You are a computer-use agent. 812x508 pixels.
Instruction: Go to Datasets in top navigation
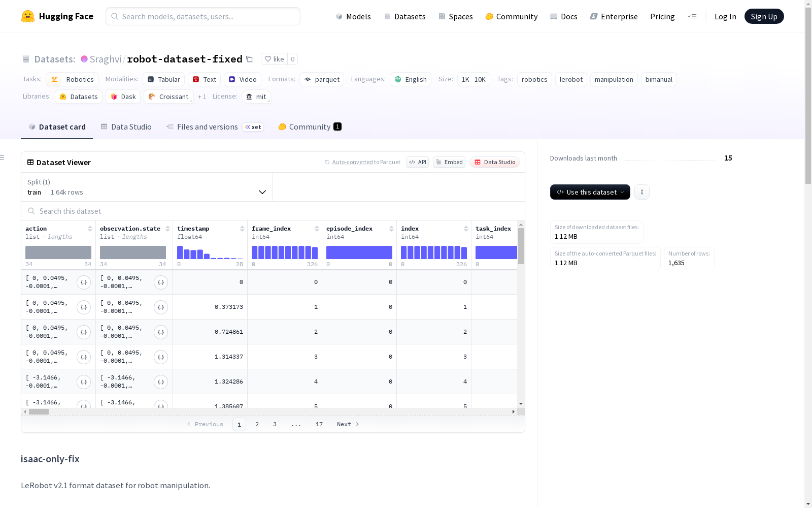click(x=404, y=16)
